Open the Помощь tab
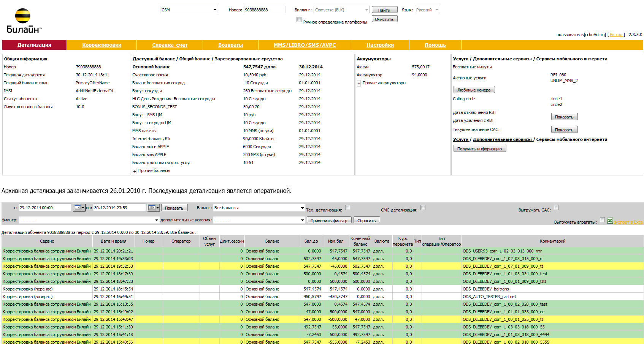Screen dimensions: 644x344 click(435, 45)
